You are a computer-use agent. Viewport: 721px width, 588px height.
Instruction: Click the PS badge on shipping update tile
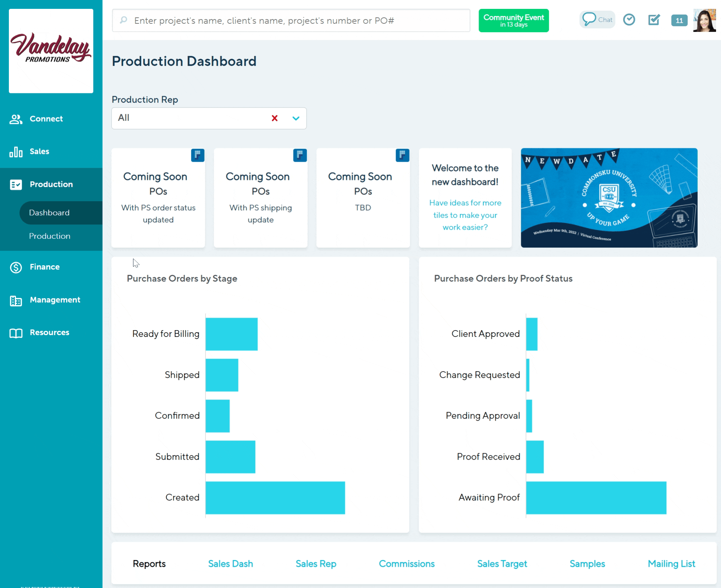300,155
